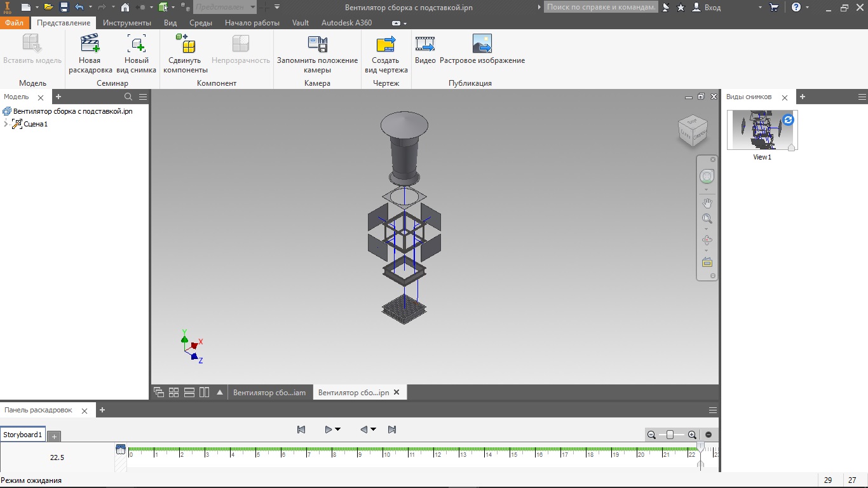The width and height of the screenshot is (868, 488).
Task: Select the Storyboard1 tab
Action: [23, 435]
